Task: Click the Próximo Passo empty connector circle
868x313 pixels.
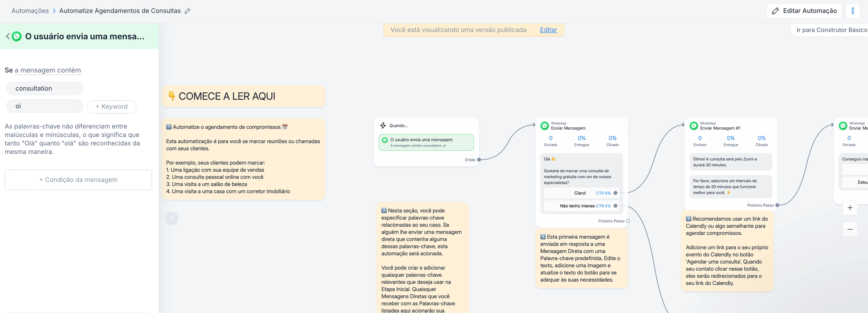Action: [x=628, y=221]
